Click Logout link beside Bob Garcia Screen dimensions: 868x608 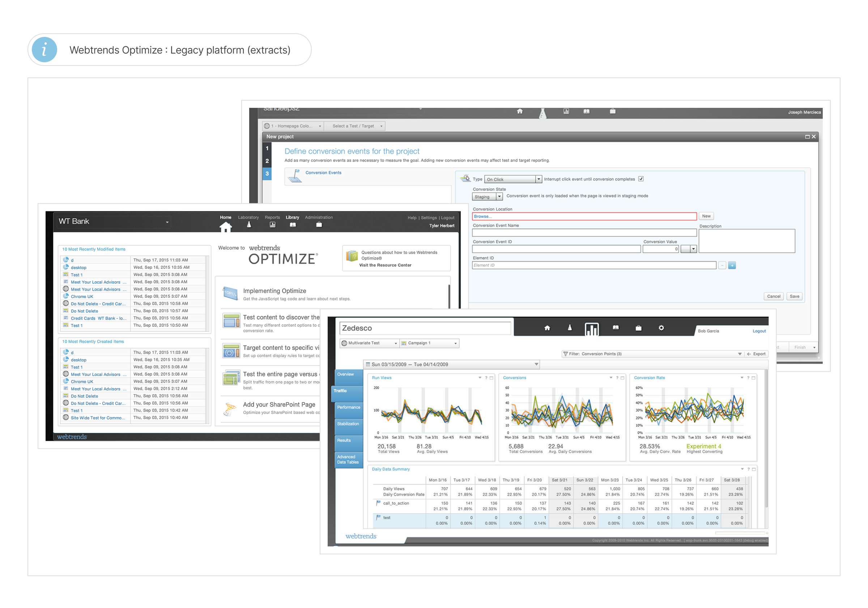tap(759, 331)
